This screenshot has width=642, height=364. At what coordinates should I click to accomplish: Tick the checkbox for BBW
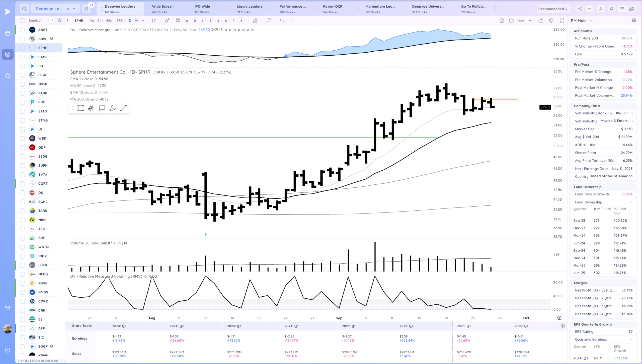point(23,39)
